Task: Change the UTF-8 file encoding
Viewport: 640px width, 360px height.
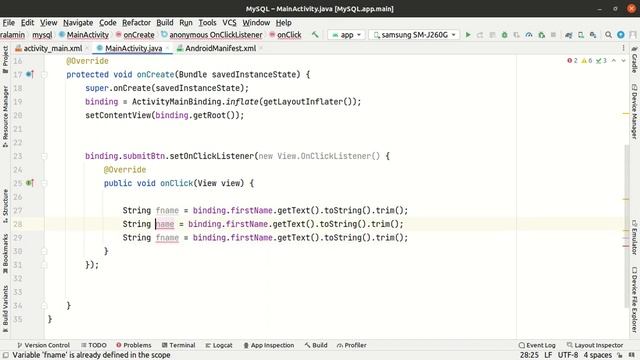Action: [x=567, y=355]
